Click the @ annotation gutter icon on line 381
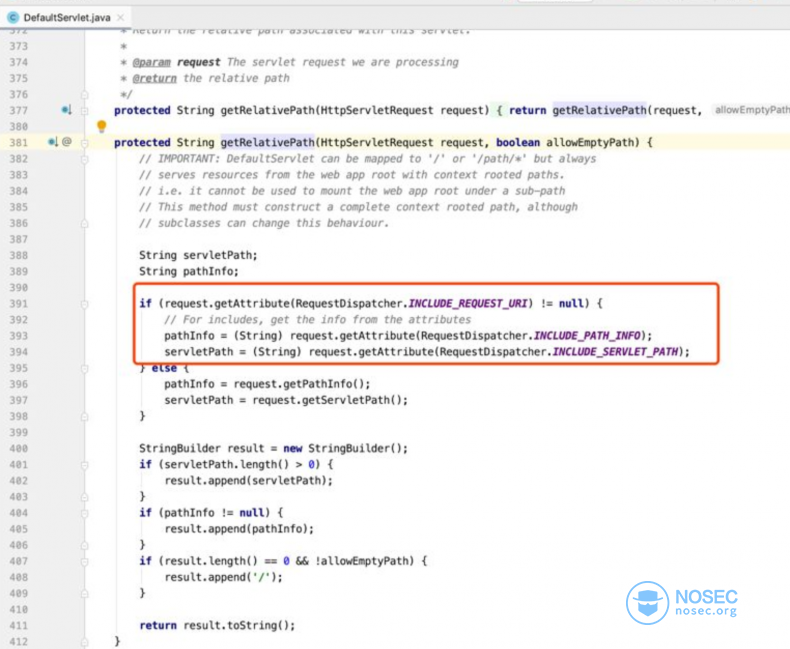The width and height of the screenshot is (790, 649). point(67,142)
